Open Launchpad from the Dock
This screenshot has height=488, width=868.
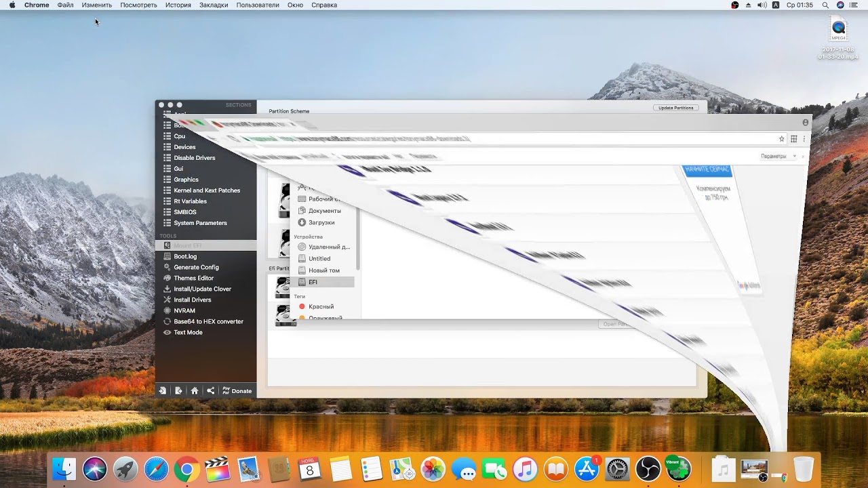[x=125, y=468]
